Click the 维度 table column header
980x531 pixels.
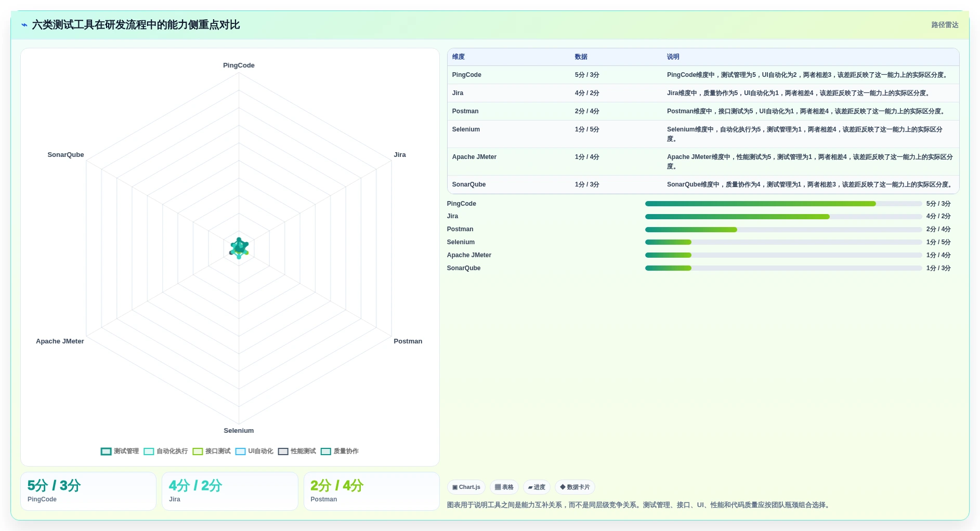[459, 57]
